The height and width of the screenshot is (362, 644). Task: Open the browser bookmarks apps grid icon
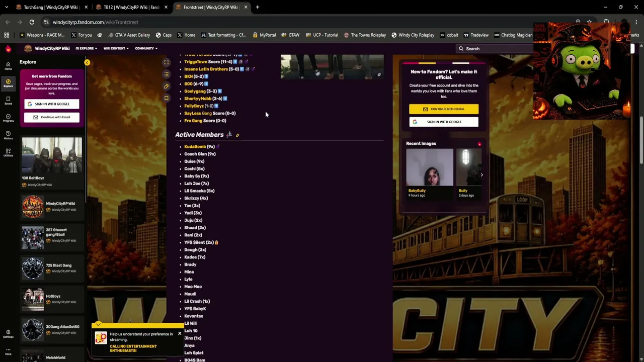click(x=7, y=35)
